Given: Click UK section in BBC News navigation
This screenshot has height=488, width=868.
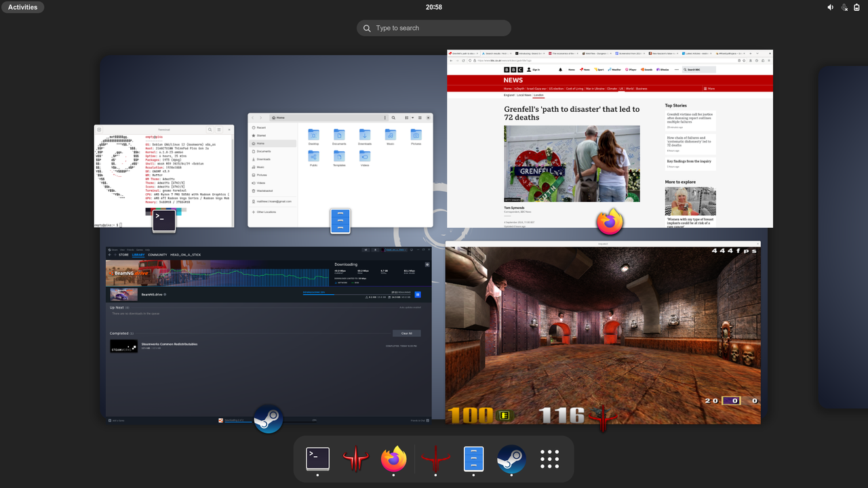Looking at the screenshot, I should 621,88.
